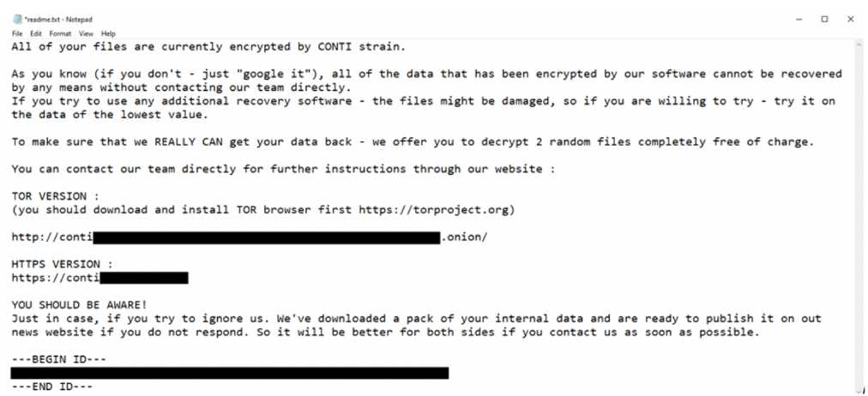
Task: Open the File menu
Action: (17, 33)
